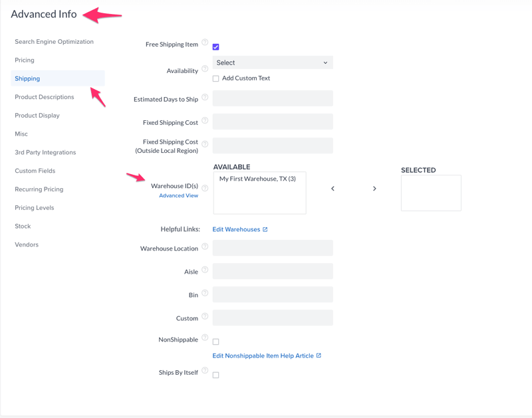This screenshot has height=418, width=532.
Task: Click help icon next to Free Shipping Item
Action: click(x=205, y=43)
